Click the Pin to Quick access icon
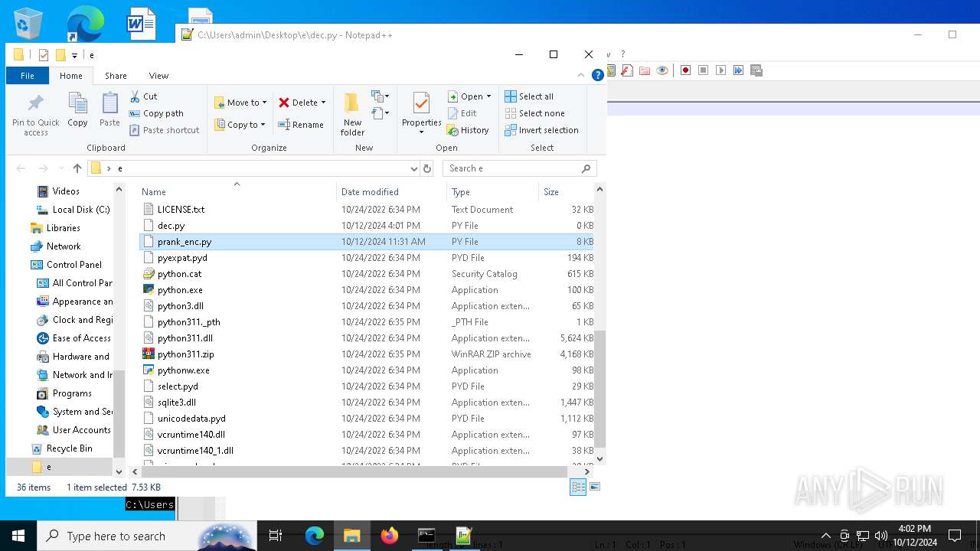 35,103
